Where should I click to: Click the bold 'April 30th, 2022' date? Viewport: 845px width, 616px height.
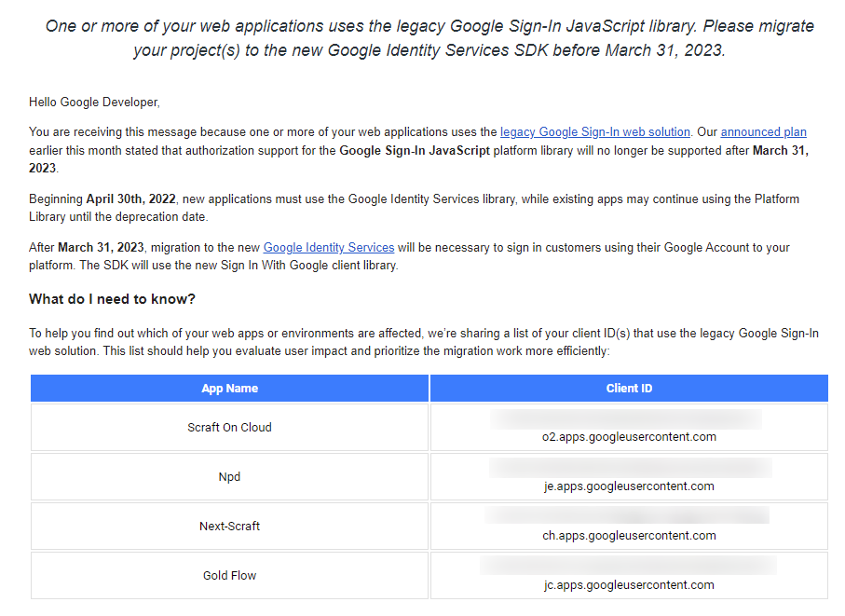tap(129, 199)
